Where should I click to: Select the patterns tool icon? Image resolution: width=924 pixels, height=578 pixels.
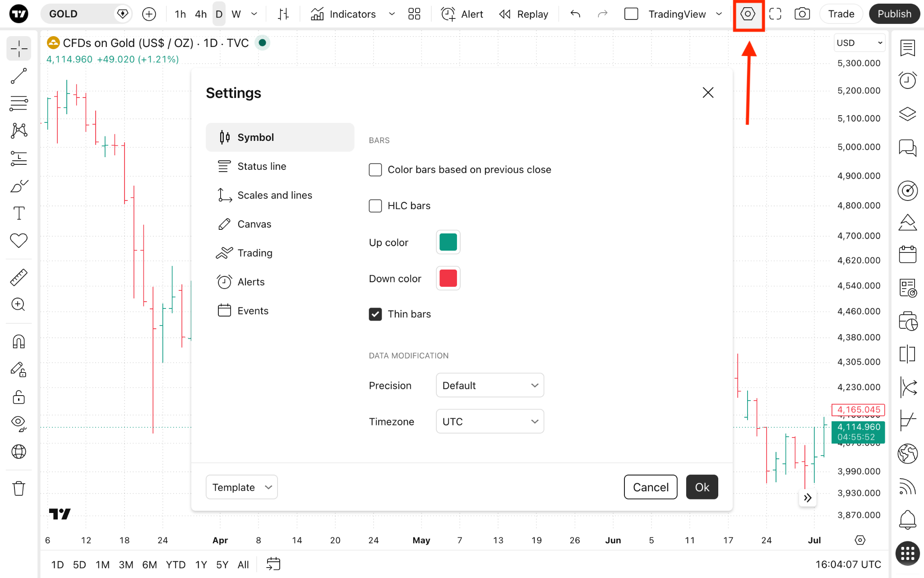pos(19,131)
